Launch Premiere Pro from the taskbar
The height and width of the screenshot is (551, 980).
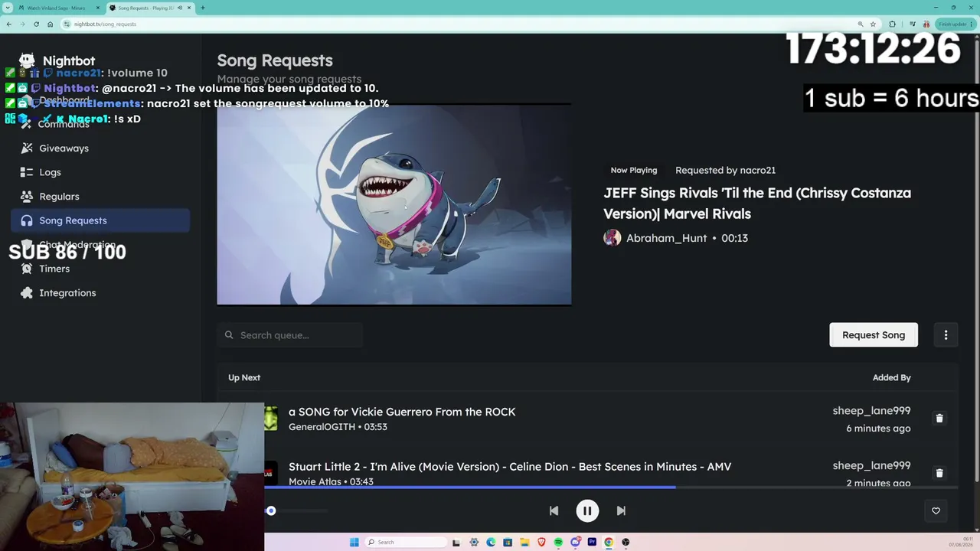coord(592,542)
